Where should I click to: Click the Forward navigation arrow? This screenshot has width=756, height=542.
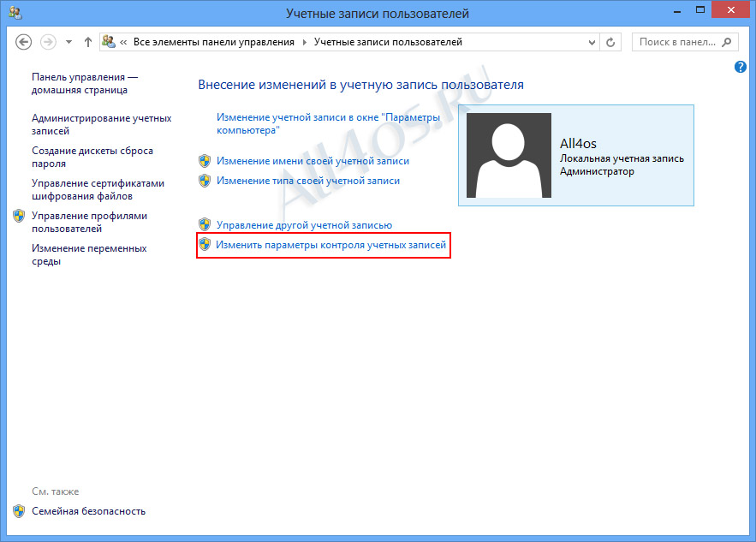(48, 42)
